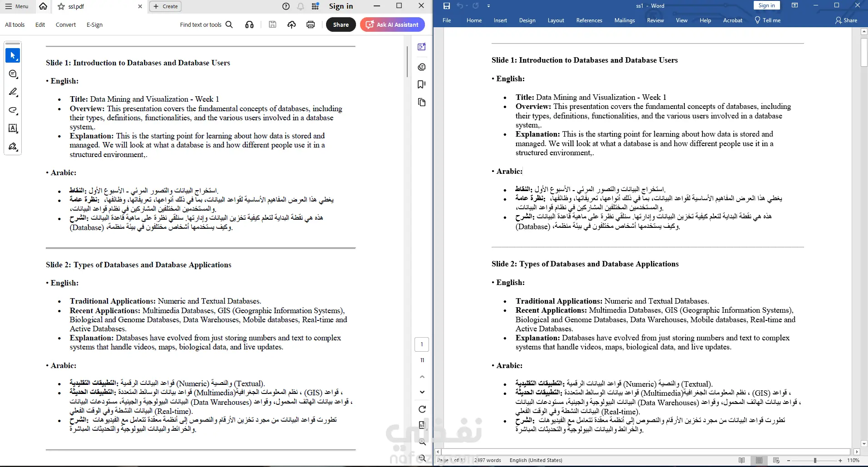Open the comment tool in left toolbar
The width and height of the screenshot is (868, 467).
13,74
